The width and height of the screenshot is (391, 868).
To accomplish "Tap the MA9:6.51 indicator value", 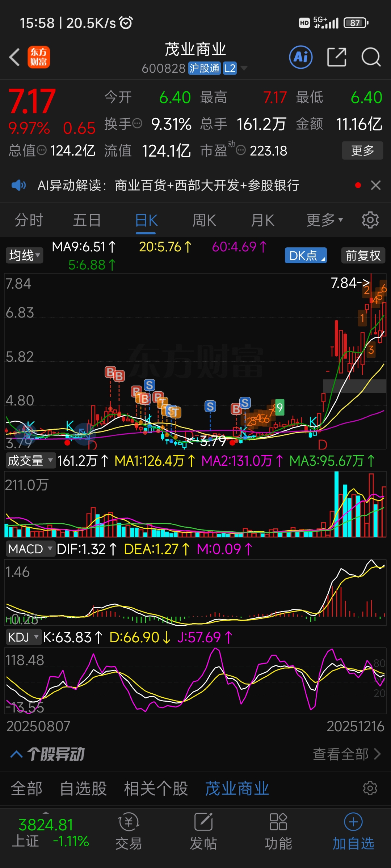I will tap(84, 247).
